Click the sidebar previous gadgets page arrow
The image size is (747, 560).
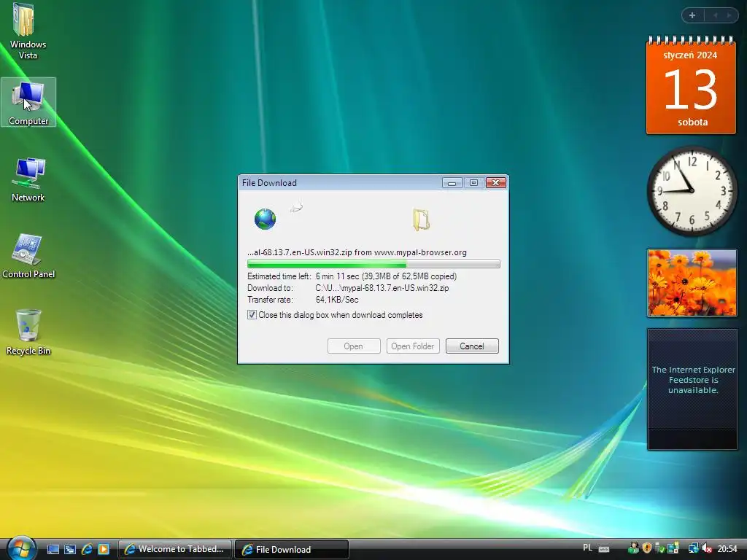click(715, 15)
